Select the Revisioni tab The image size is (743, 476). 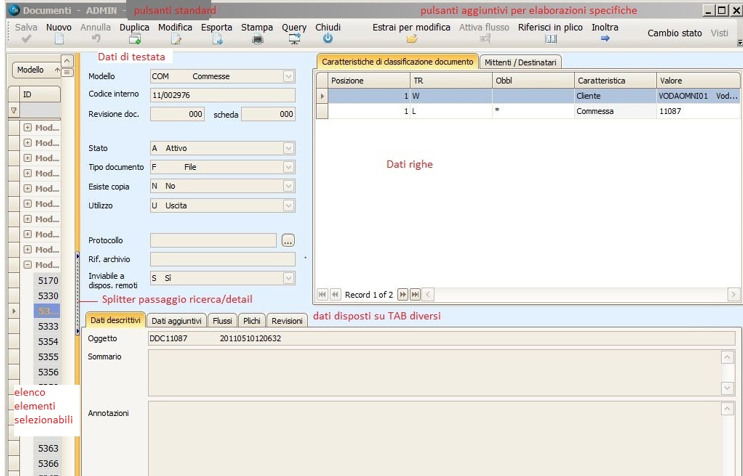(287, 321)
